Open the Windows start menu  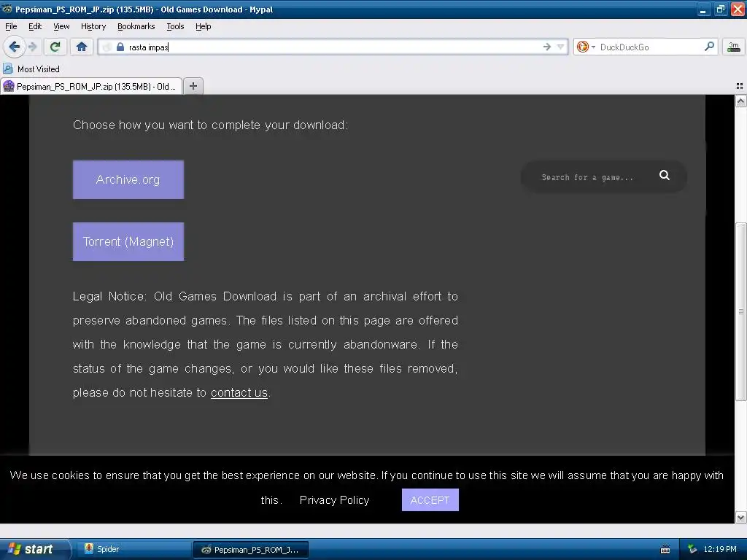[x=34, y=549]
